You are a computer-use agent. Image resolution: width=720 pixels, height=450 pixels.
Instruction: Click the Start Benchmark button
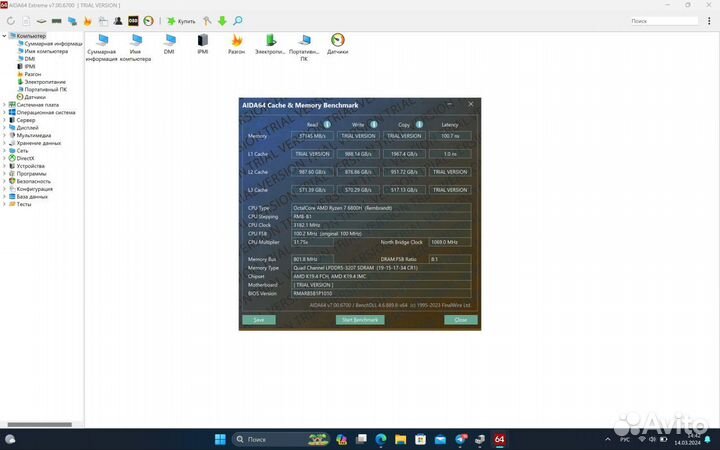(x=360, y=320)
